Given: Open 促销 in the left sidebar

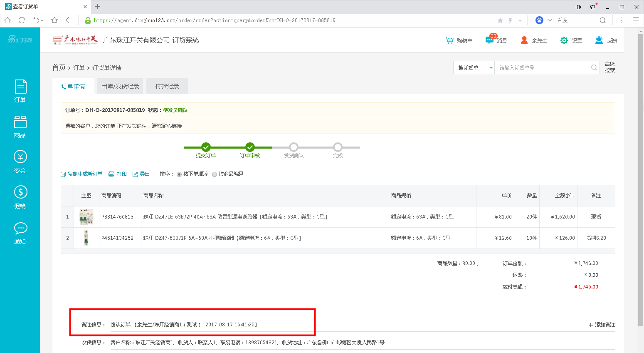Looking at the screenshot, I should pos(20,197).
